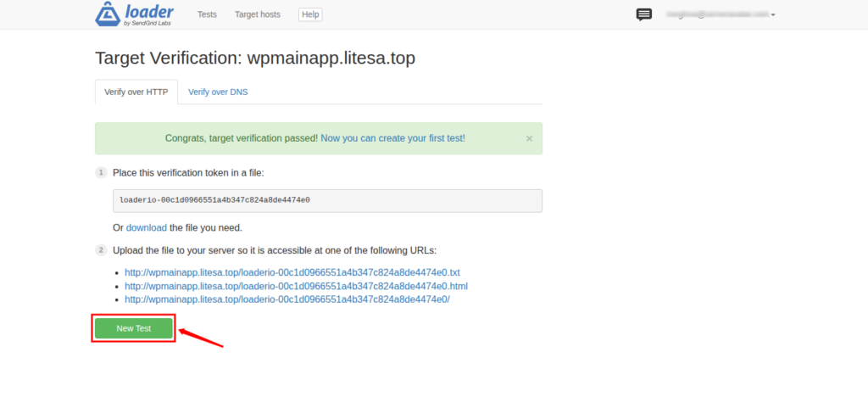Open the loaderio trailing-slash verification URL

pos(287,299)
